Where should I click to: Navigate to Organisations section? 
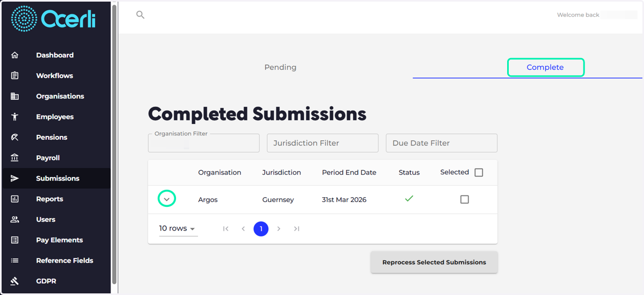pos(60,96)
